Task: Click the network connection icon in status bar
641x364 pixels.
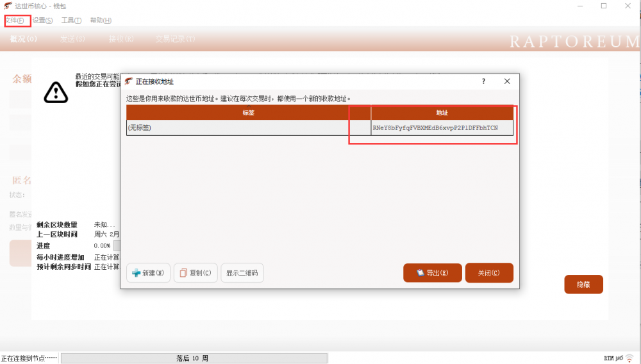Action: tap(629, 358)
